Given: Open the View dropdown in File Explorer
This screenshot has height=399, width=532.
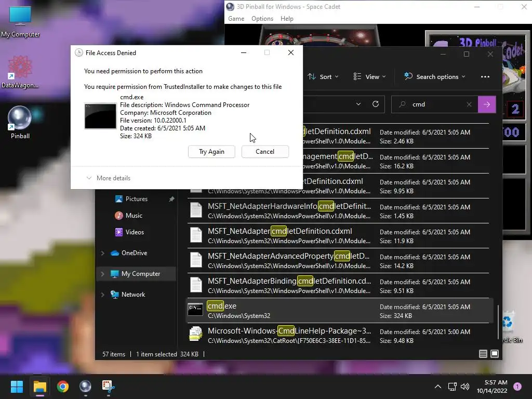Looking at the screenshot, I should point(369,77).
